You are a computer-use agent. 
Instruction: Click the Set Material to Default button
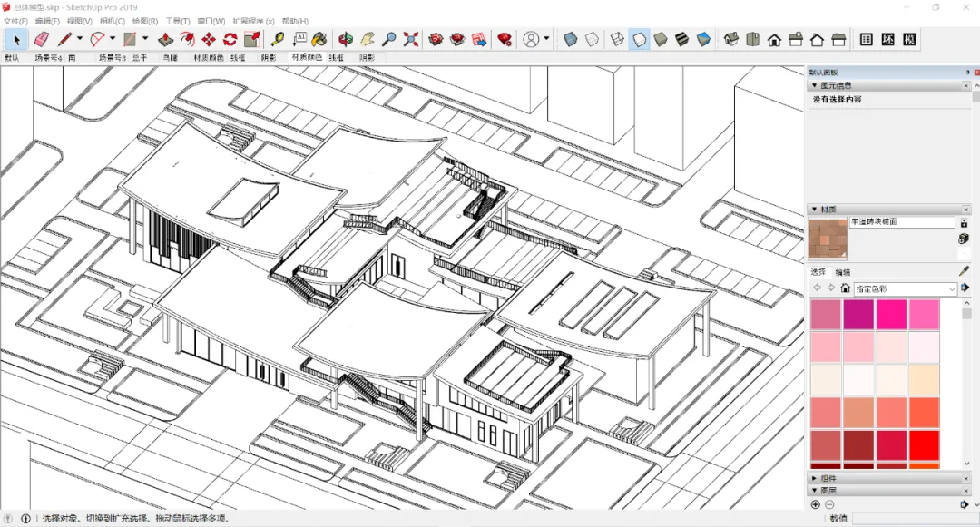(964, 254)
